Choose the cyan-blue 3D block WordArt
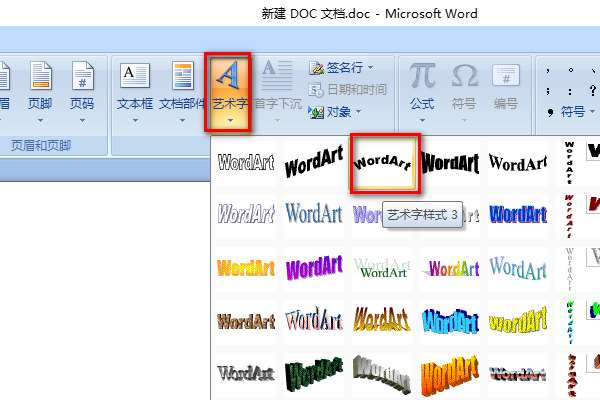Screen dimensions: 600x400 point(450,321)
